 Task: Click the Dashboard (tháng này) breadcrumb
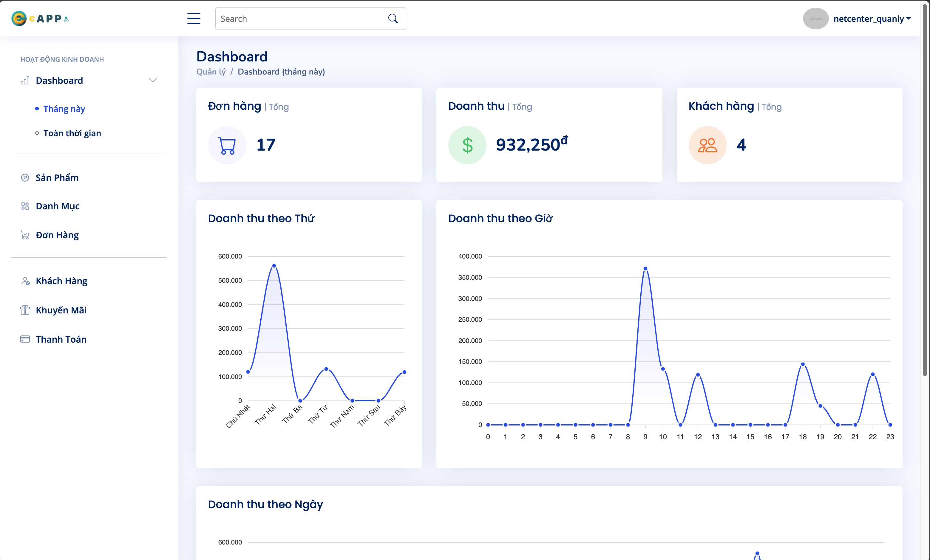coord(281,72)
